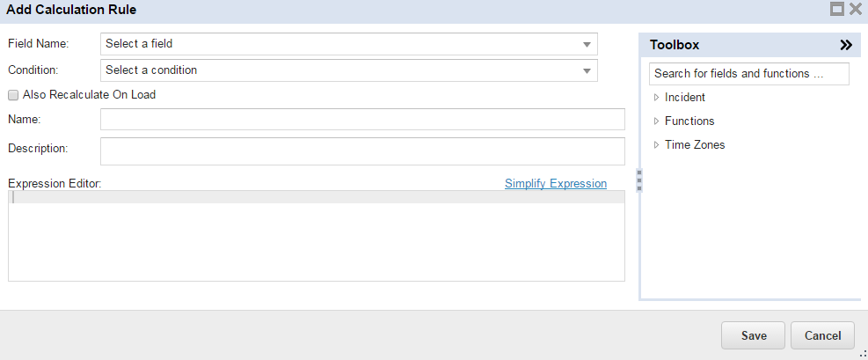
Task: Click the splitter handle beside Toolbox
Action: [639, 180]
